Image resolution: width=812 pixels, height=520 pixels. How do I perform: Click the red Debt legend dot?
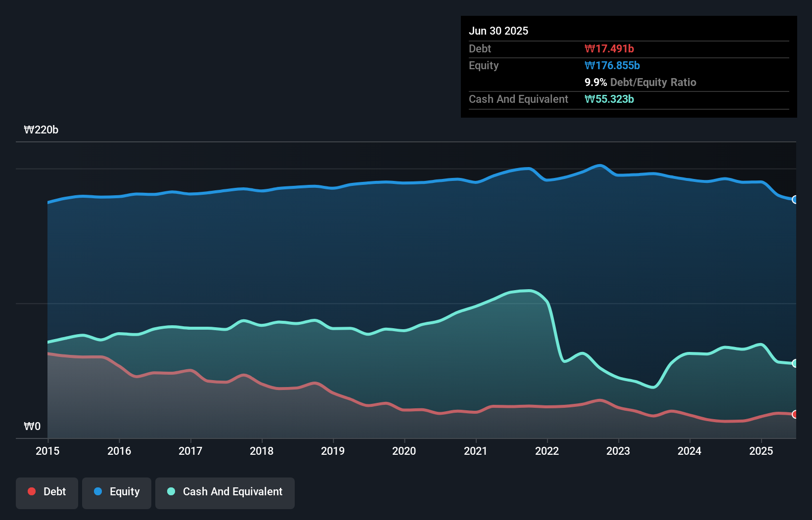point(31,491)
